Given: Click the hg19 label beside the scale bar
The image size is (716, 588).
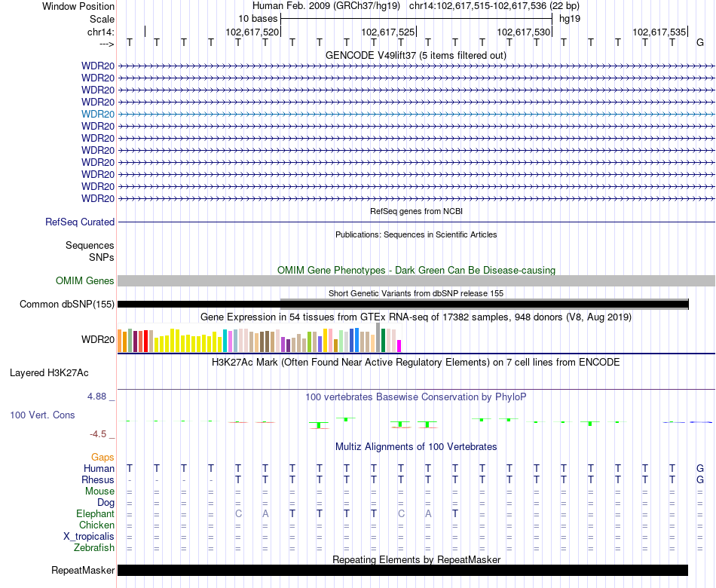Looking at the screenshot, I should click(x=570, y=19).
